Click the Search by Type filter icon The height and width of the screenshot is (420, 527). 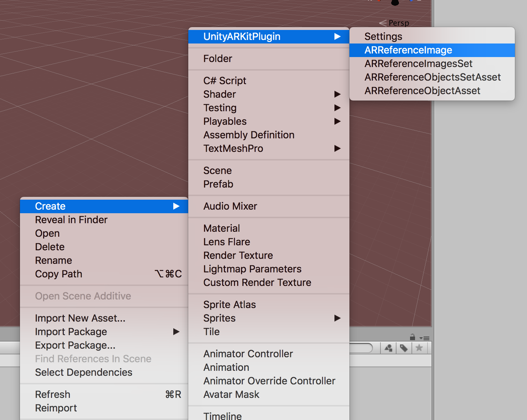[x=389, y=348]
